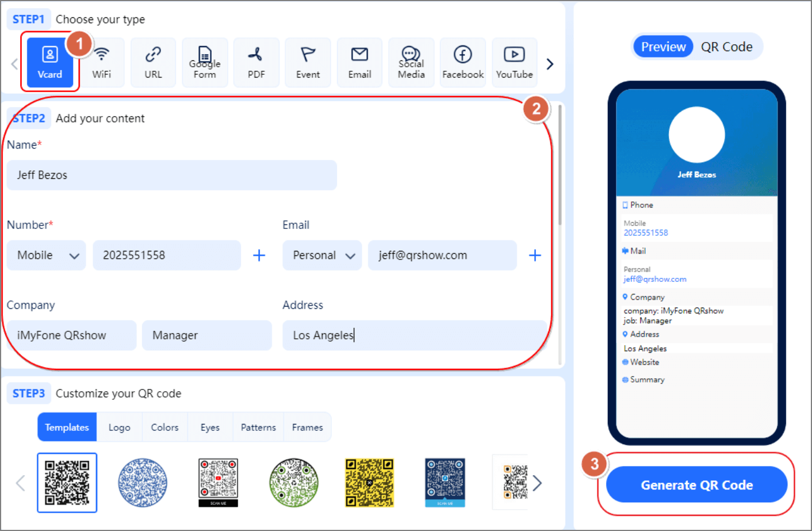Screen dimensions: 812x531
Task: Select the red-eyed Scan Me QR template
Action: coord(218,483)
